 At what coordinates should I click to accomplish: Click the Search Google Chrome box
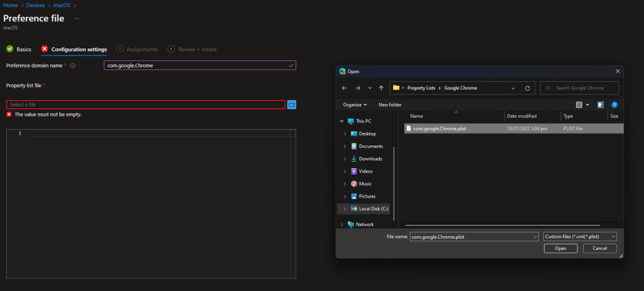point(579,88)
